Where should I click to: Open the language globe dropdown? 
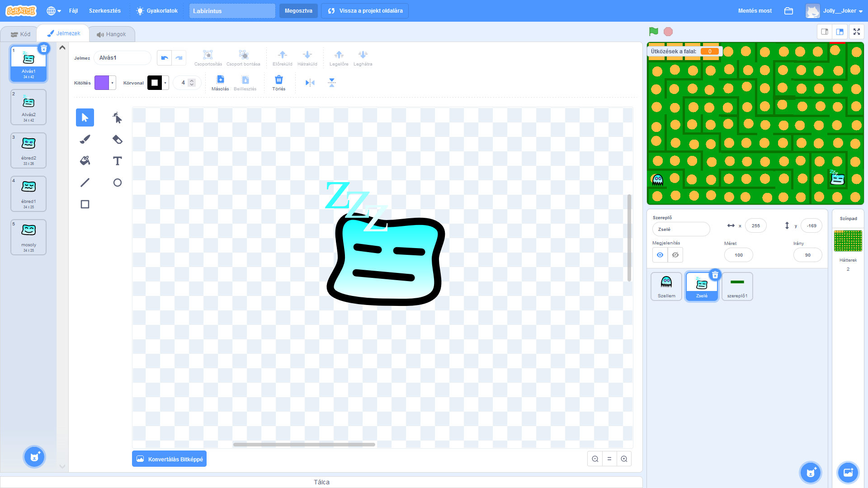coord(54,11)
